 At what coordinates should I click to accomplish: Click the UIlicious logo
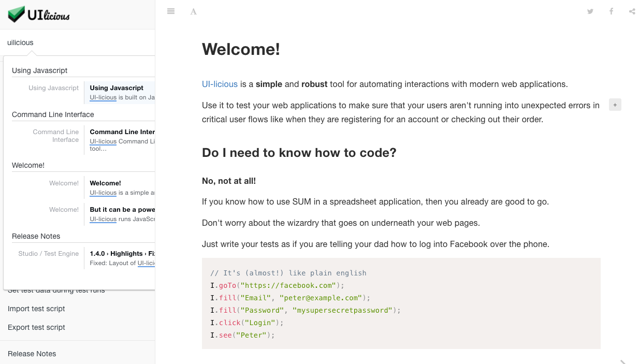click(x=39, y=14)
